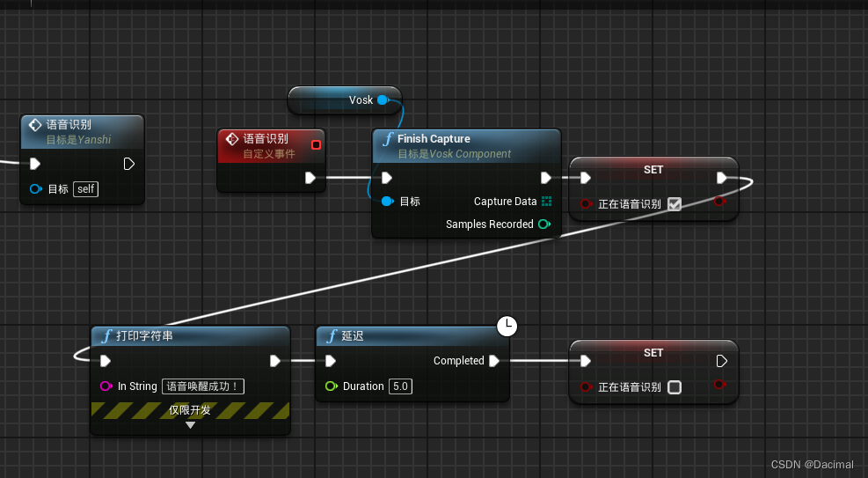Edit In String field 语音唤醒成功！

pyautogui.click(x=202, y=386)
